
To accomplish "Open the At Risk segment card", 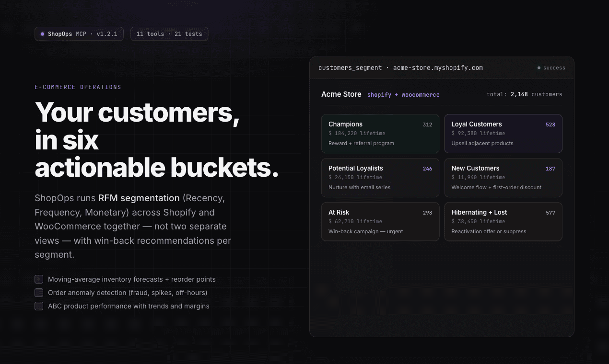I will 380,222.
